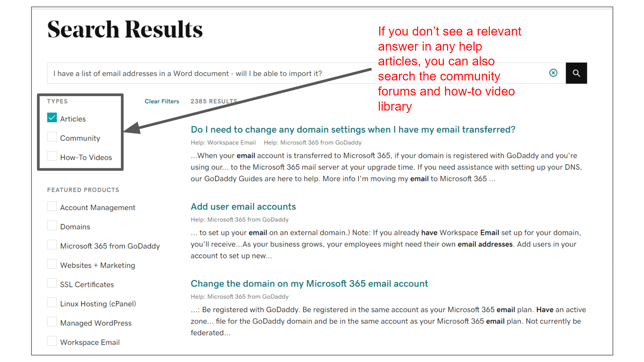Select the Linux Hosting (cPanel) filter
644x362 pixels.
point(52,304)
